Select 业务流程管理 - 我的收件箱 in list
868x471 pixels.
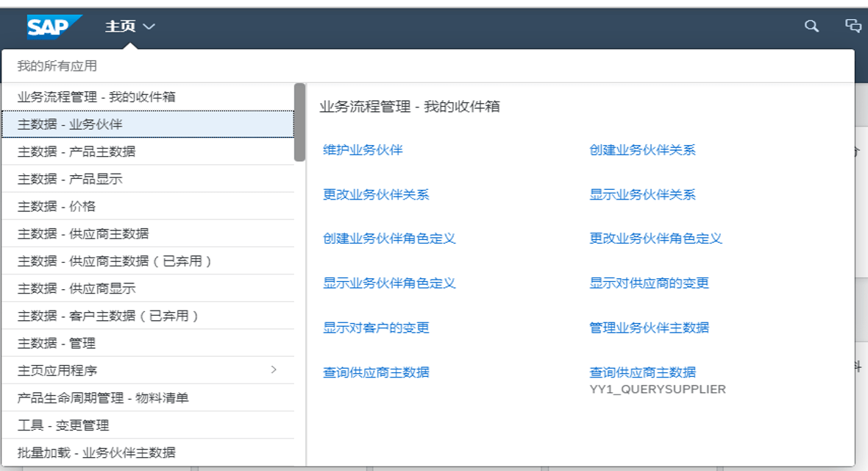96,97
